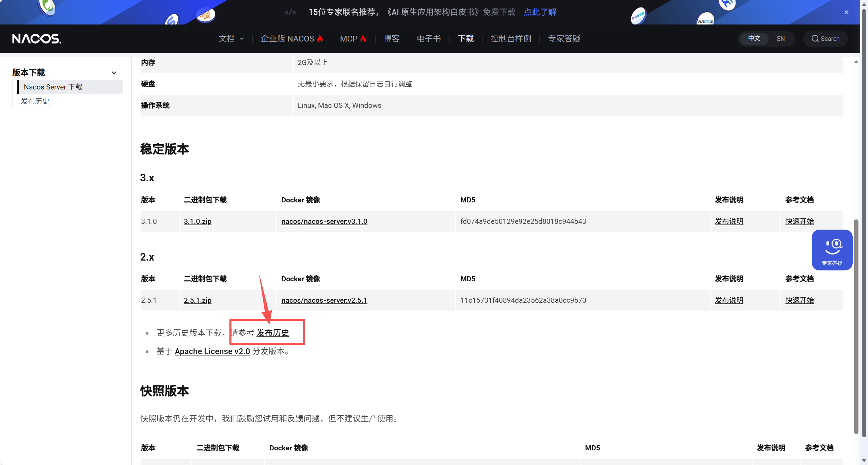Click the highlighted 发布历史 link

point(273,333)
